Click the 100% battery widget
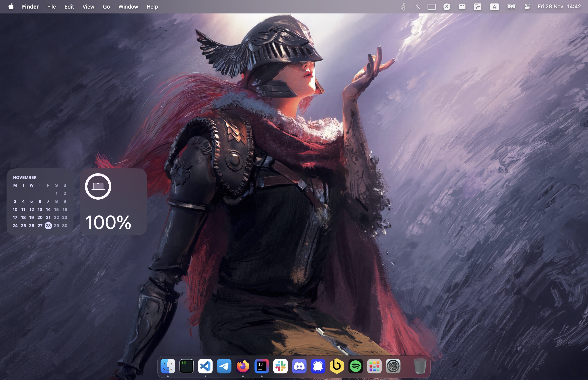Screen dimensions: 588x380 point(113,202)
